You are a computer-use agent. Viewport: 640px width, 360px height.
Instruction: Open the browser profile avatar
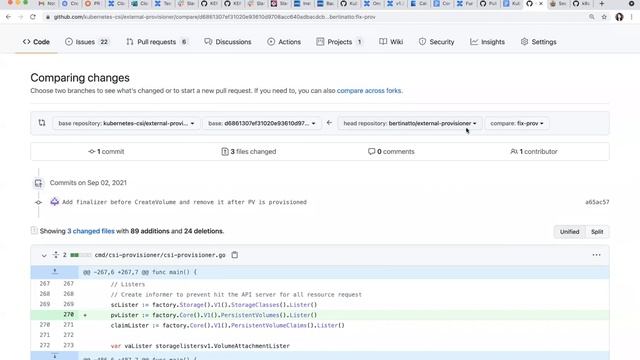(x=619, y=17)
